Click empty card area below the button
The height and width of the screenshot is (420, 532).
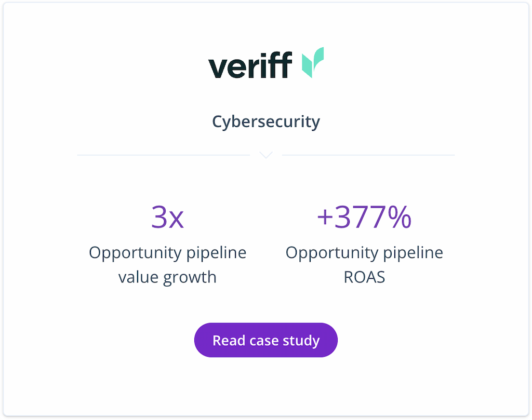(265, 386)
